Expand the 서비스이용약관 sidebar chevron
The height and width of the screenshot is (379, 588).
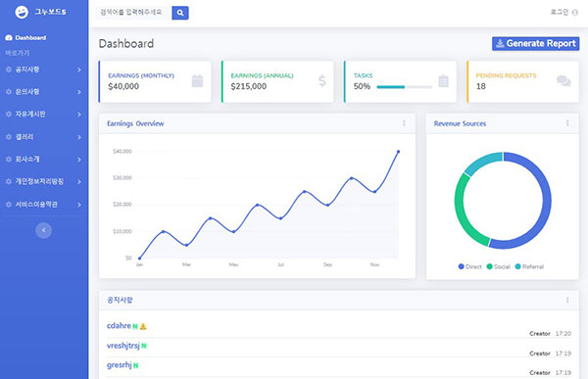[79, 205]
